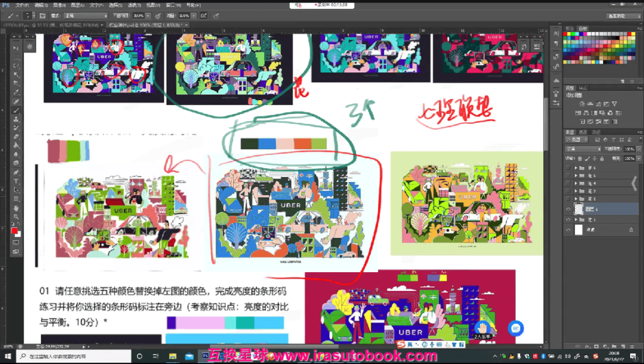
Task: Open the 图像(I) menu
Action: tap(60, 5)
